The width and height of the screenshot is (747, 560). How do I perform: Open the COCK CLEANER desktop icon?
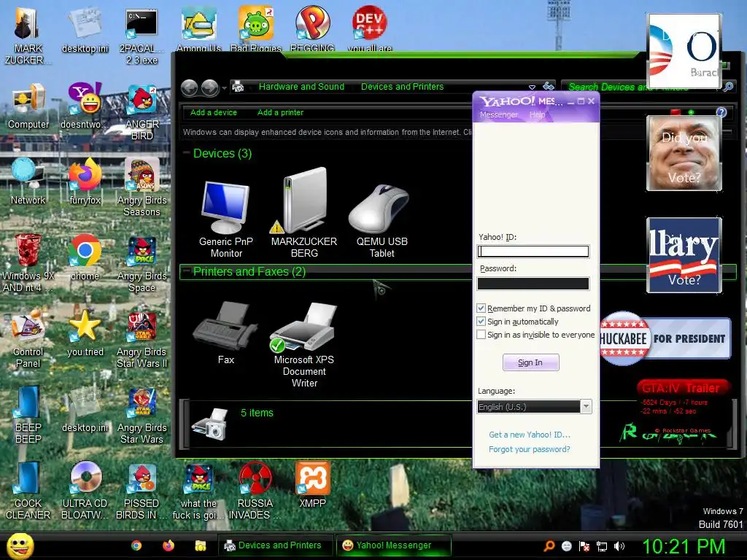coord(28,491)
